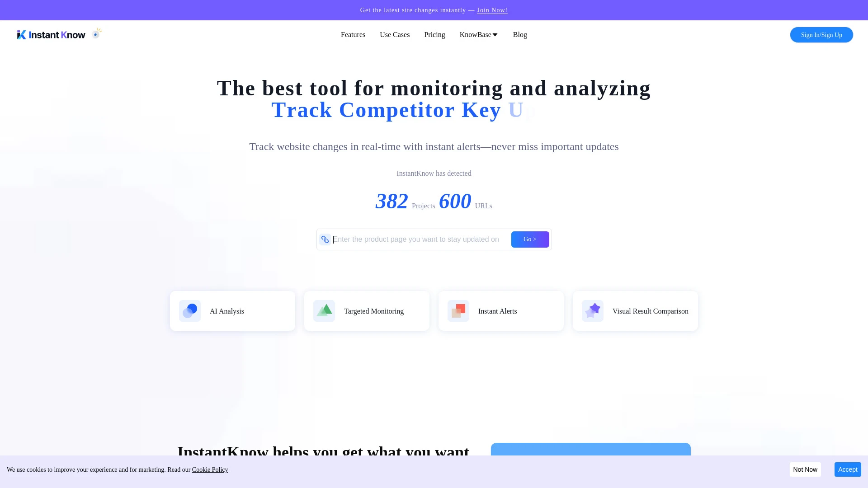Click the Targeted Monitoring icon

[324, 310]
